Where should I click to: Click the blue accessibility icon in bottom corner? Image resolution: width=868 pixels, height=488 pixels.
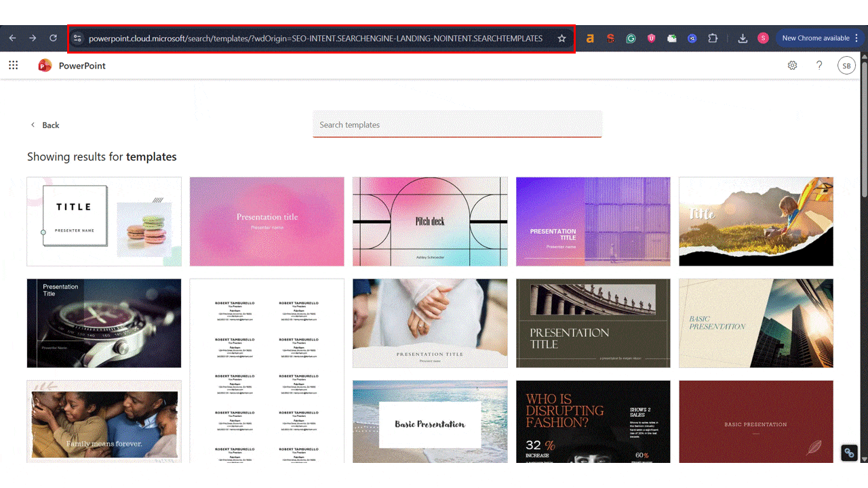[849, 452]
